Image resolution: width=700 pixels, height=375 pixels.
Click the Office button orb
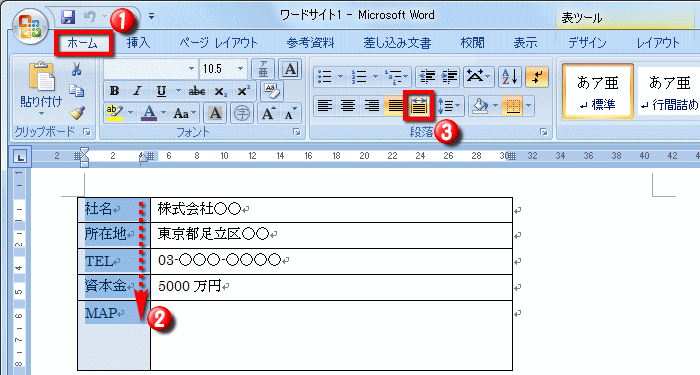[29, 26]
